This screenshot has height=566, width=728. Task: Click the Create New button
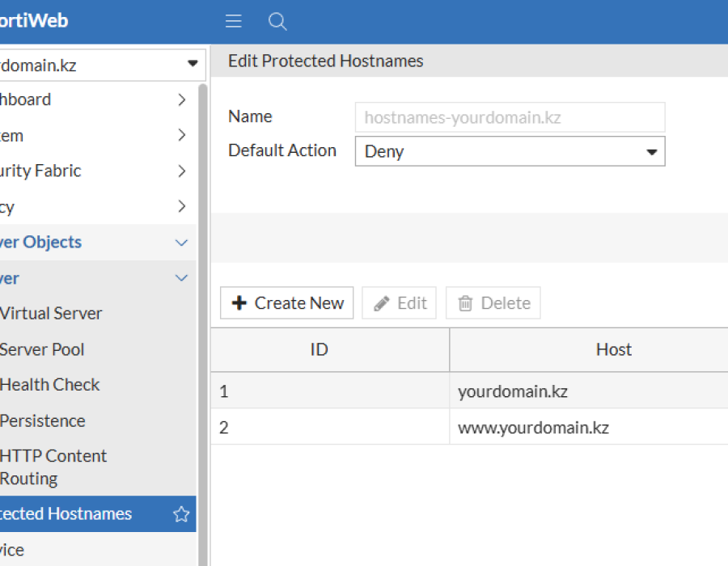tap(286, 303)
